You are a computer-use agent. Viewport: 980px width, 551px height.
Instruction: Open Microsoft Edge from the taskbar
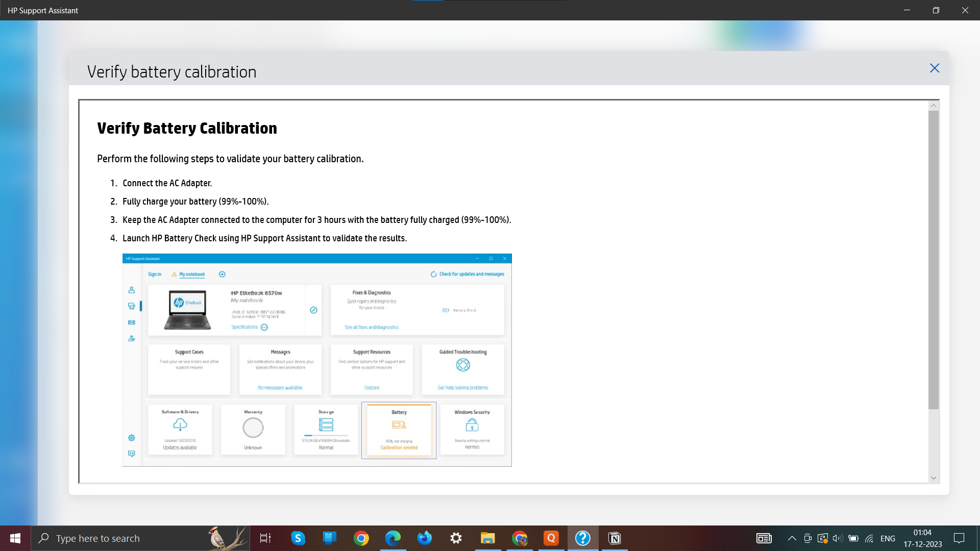(393, 538)
